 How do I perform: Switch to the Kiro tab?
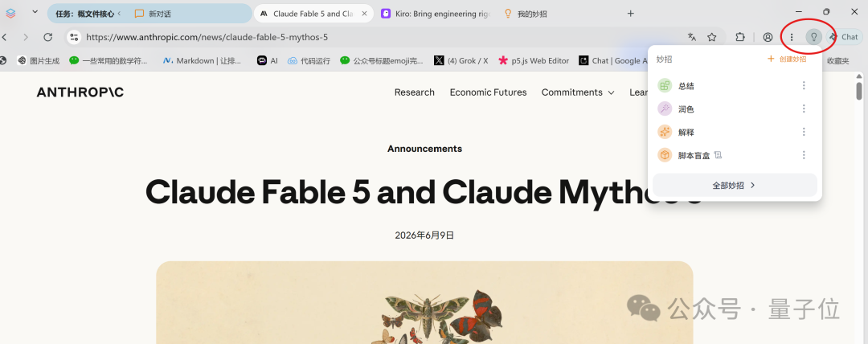pos(436,14)
